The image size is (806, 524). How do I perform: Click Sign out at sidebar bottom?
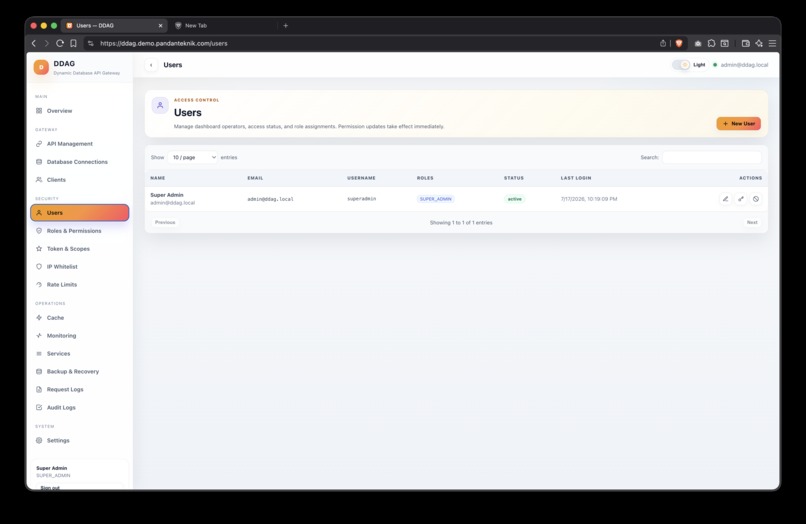50,487
